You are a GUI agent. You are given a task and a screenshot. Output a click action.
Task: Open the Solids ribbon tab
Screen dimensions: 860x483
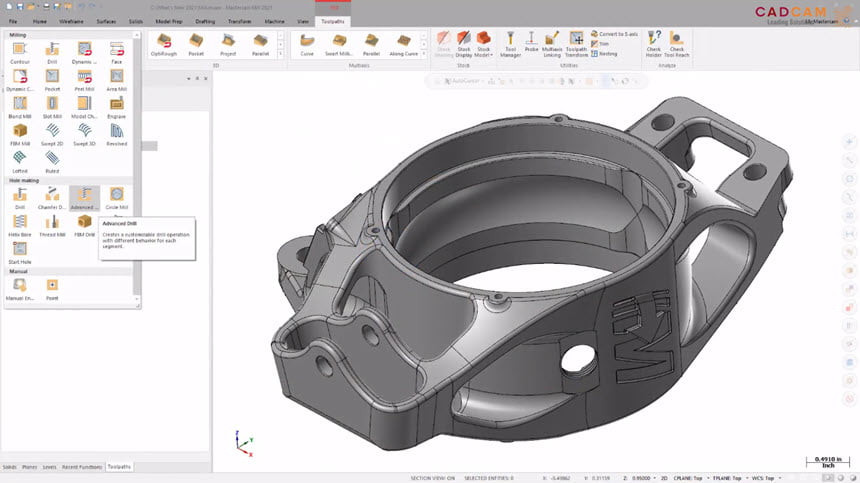pos(135,21)
